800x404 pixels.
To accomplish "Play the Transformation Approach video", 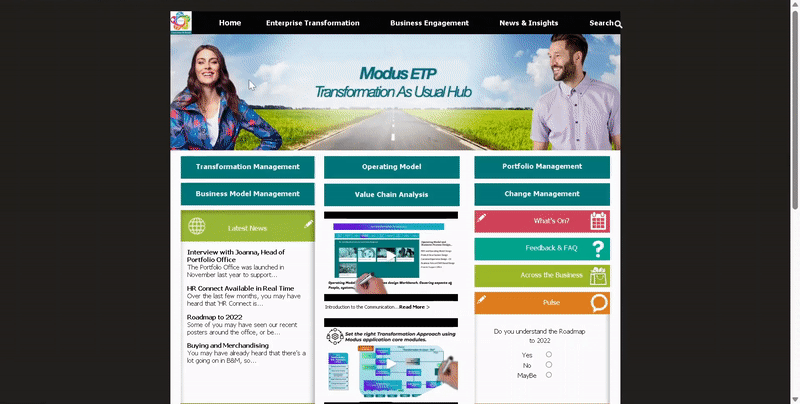I will point(391,364).
